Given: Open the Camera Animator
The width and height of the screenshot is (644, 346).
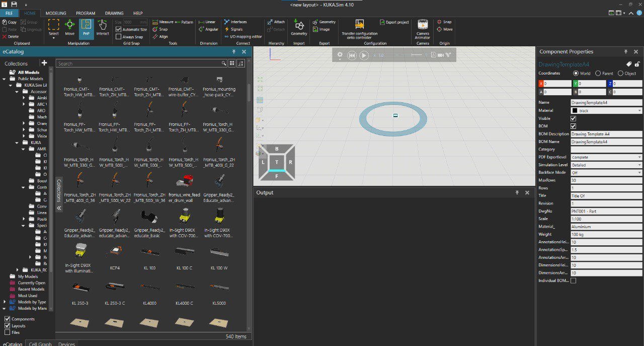Looking at the screenshot, I should click(423, 29).
